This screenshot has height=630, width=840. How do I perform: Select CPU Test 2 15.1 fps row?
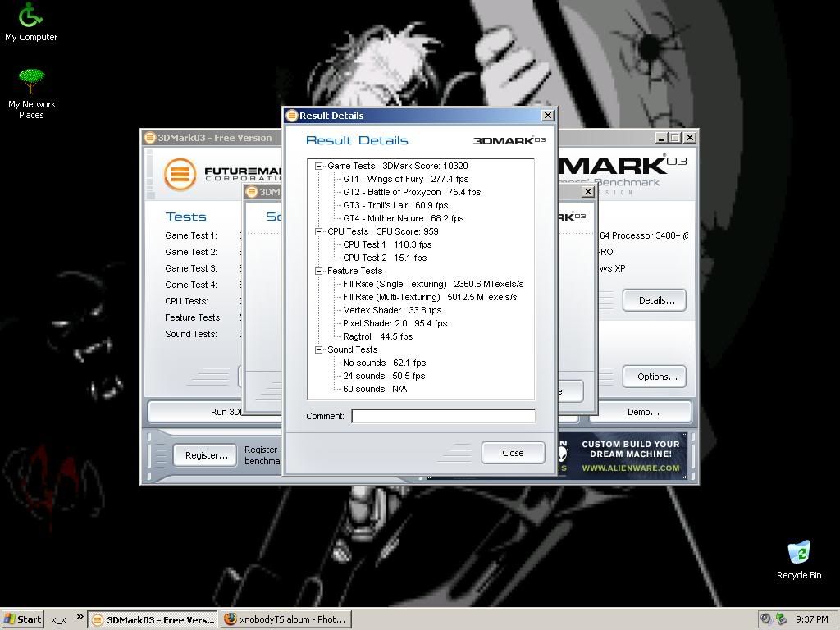[385, 258]
